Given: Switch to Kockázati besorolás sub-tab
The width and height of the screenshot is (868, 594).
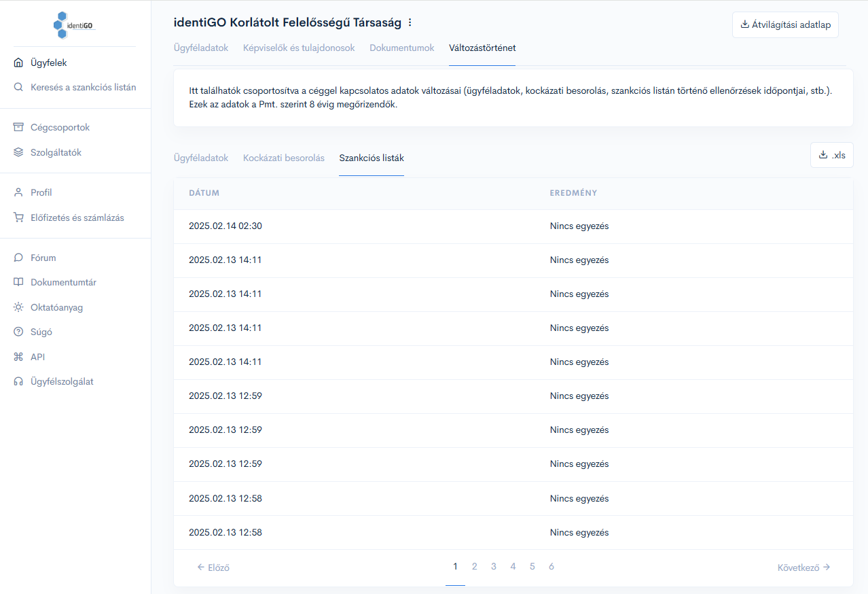Looking at the screenshot, I should tap(284, 158).
